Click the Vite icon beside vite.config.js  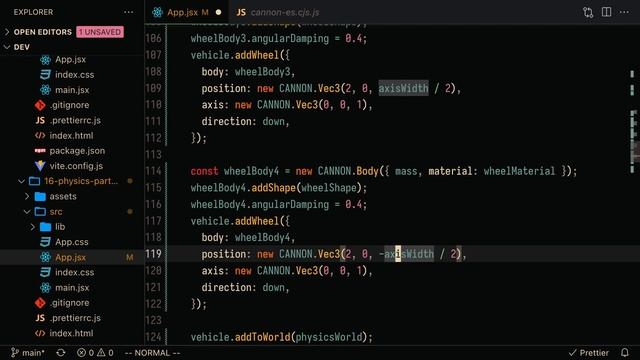pos(40,166)
